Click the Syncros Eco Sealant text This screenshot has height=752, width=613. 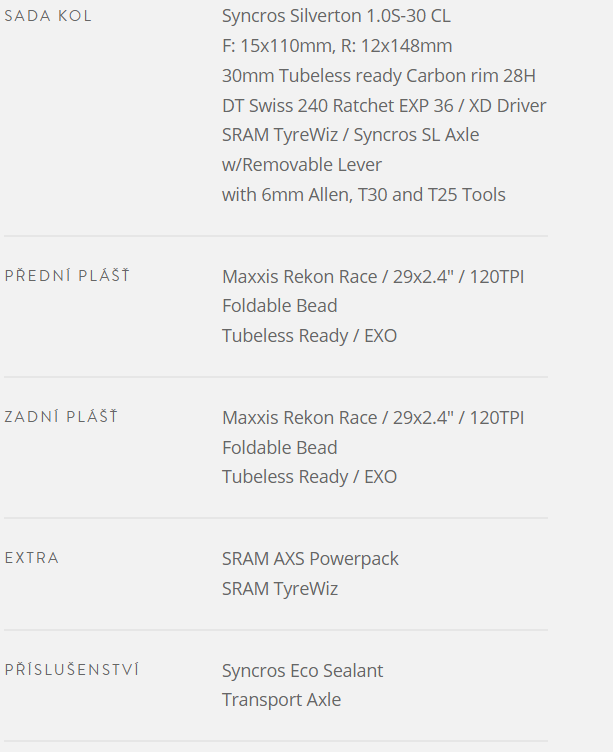coord(303,670)
